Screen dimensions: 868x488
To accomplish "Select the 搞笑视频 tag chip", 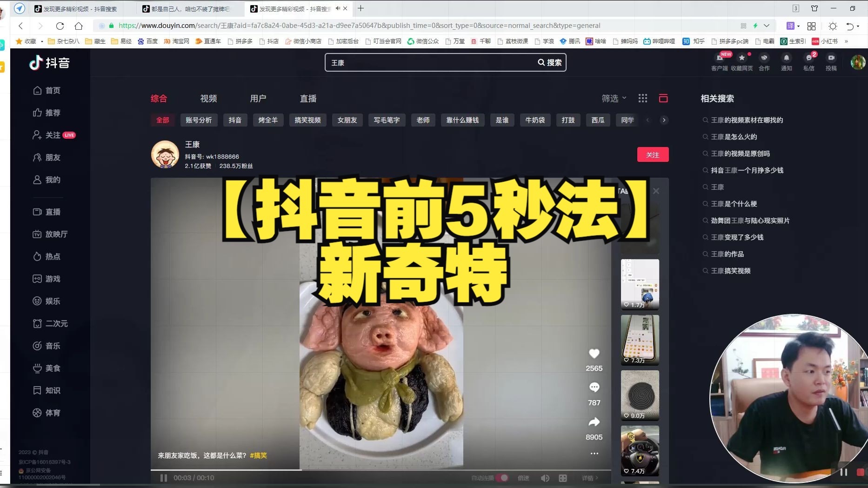I will [307, 120].
